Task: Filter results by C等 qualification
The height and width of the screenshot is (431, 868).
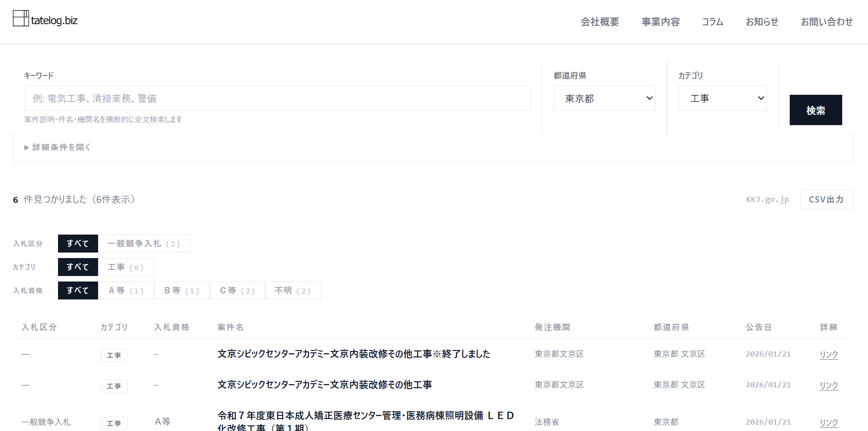Action: [237, 290]
